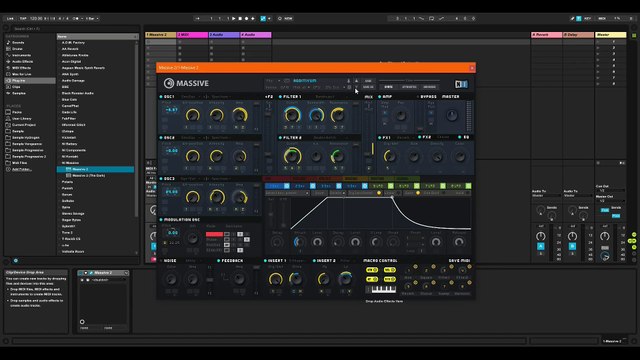Click the envelope Attack knob
This screenshot has width=640, height=360.
point(299,242)
